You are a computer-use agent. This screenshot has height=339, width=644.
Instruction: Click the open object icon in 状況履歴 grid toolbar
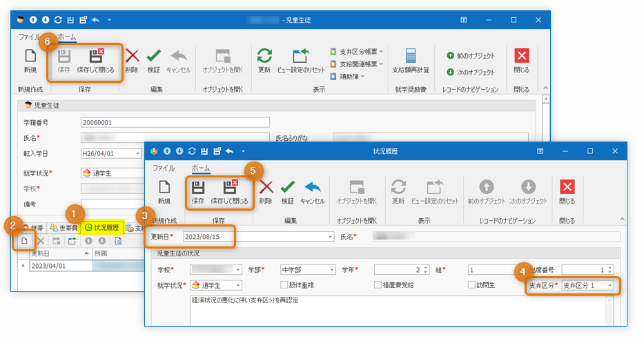pyautogui.click(x=57, y=241)
